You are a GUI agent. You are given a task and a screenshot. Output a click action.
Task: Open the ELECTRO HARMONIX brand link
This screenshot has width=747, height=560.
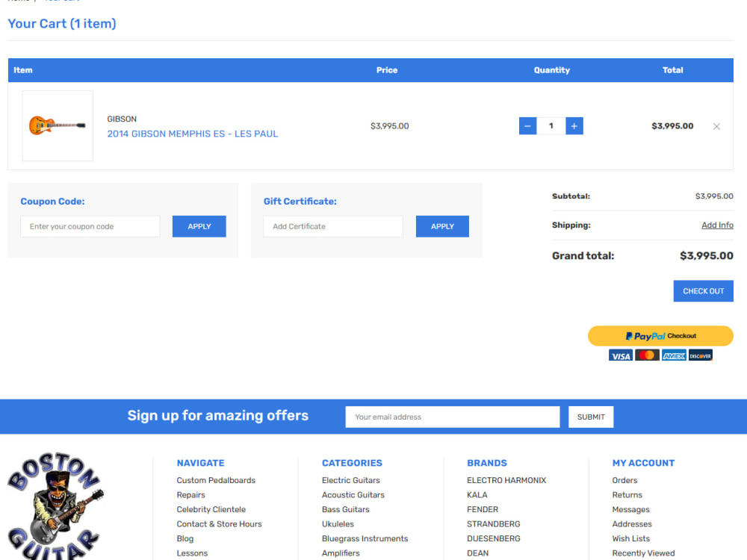(x=506, y=480)
